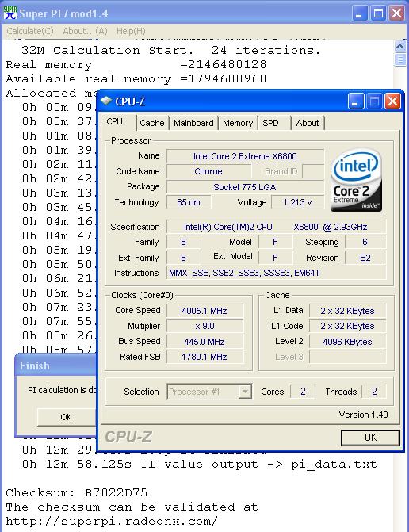
Task: Click the Technology value 65 nm
Action: pos(189,202)
